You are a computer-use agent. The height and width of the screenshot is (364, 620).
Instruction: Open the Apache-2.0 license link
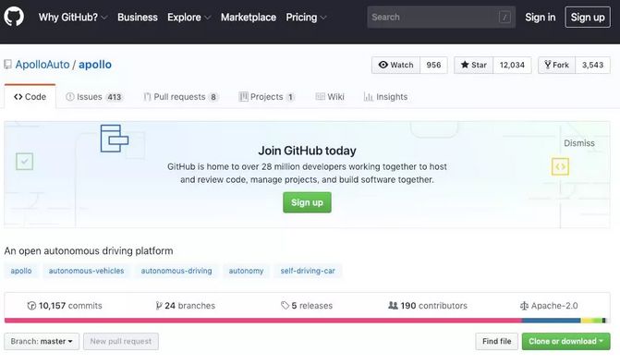click(x=549, y=306)
